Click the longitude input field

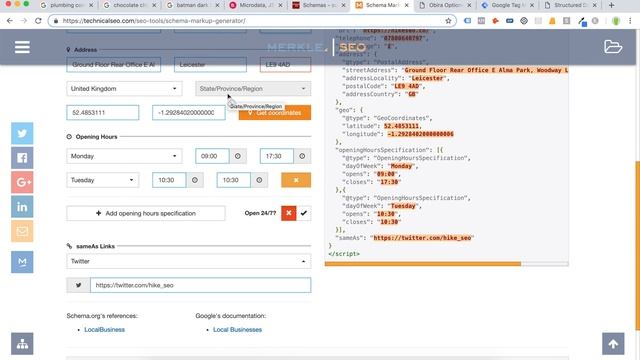tap(189, 113)
